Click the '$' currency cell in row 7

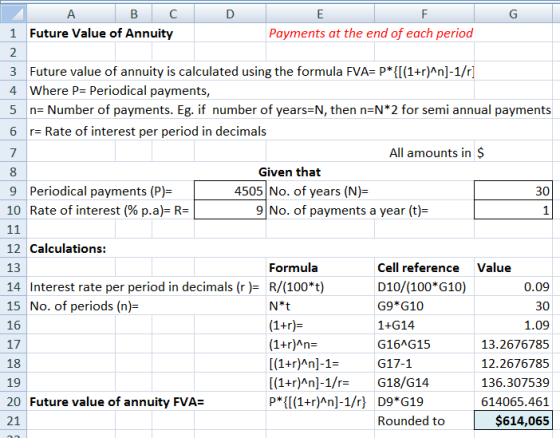[513, 153]
